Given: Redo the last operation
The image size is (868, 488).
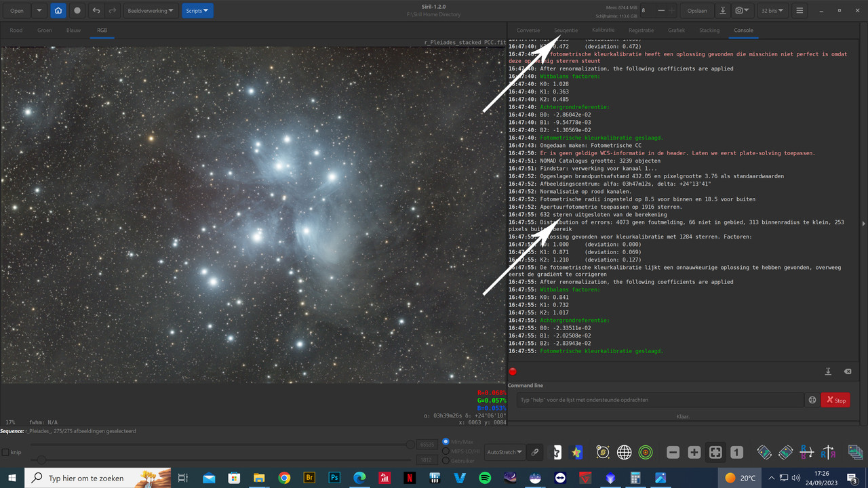Looking at the screenshot, I should click(113, 11).
